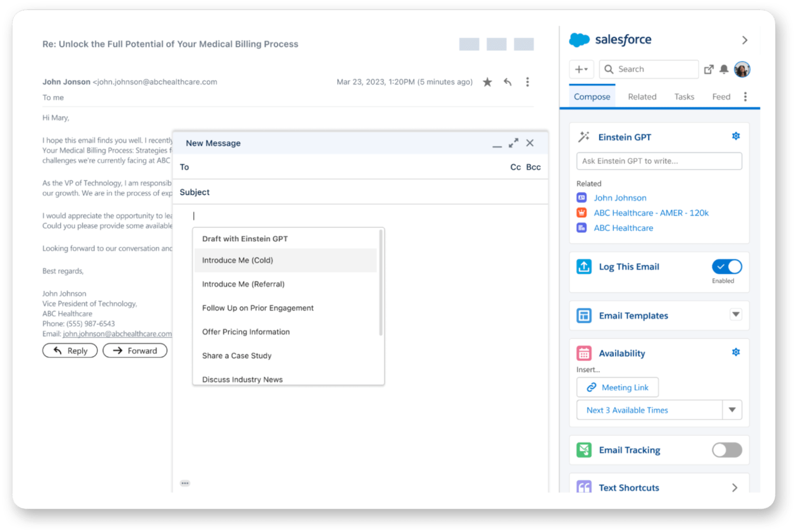Select Introduce Me (Referral) from Einstein menu
The width and height of the screenshot is (795, 532).
(243, 284)
